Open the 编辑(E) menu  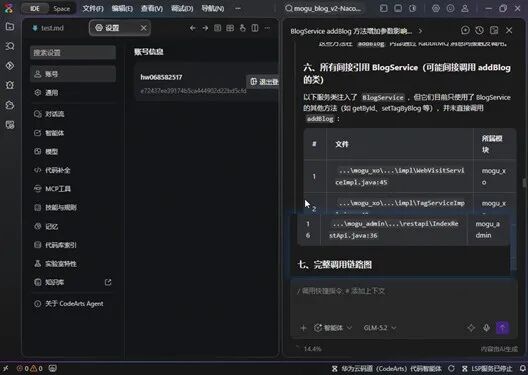122,8
